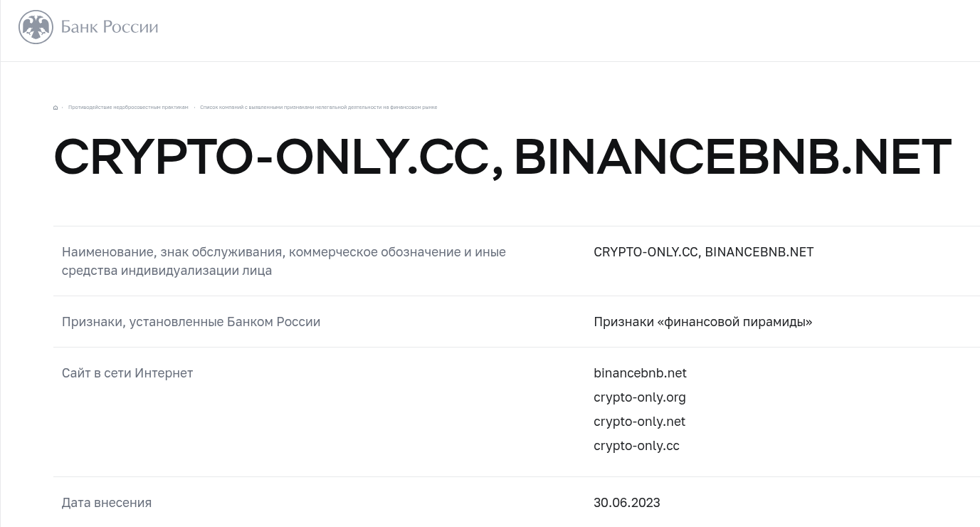Image resolution: width=980 pixels, height=527 pixels.
Task: Click the lowercase crypto-only.cc site entry
Action: coord(636,446)
